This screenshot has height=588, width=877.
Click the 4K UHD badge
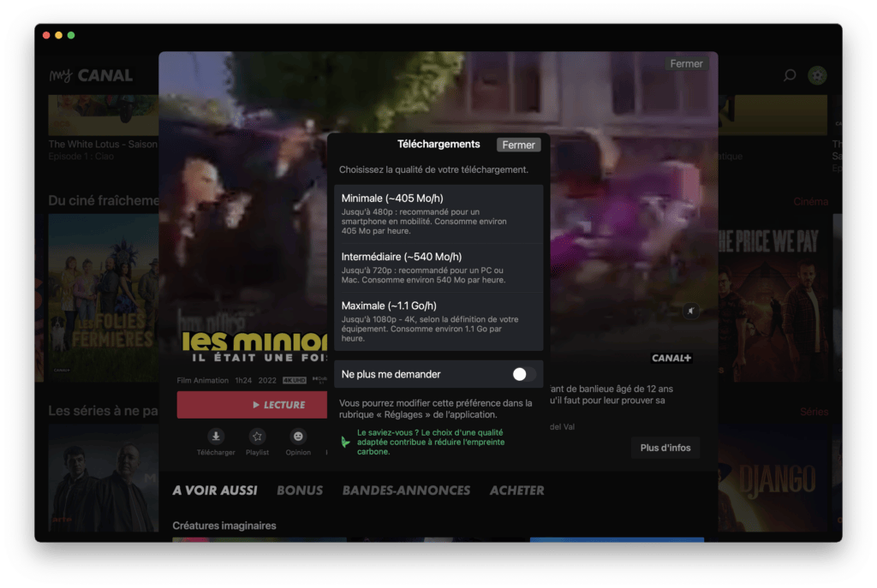pyautogui.click(x=295, y=380)
